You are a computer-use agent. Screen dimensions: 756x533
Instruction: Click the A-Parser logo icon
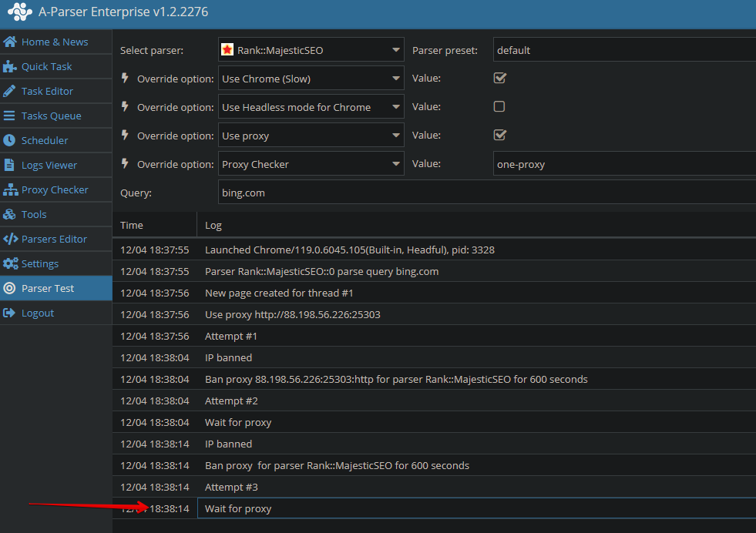(x=19, y=13)
